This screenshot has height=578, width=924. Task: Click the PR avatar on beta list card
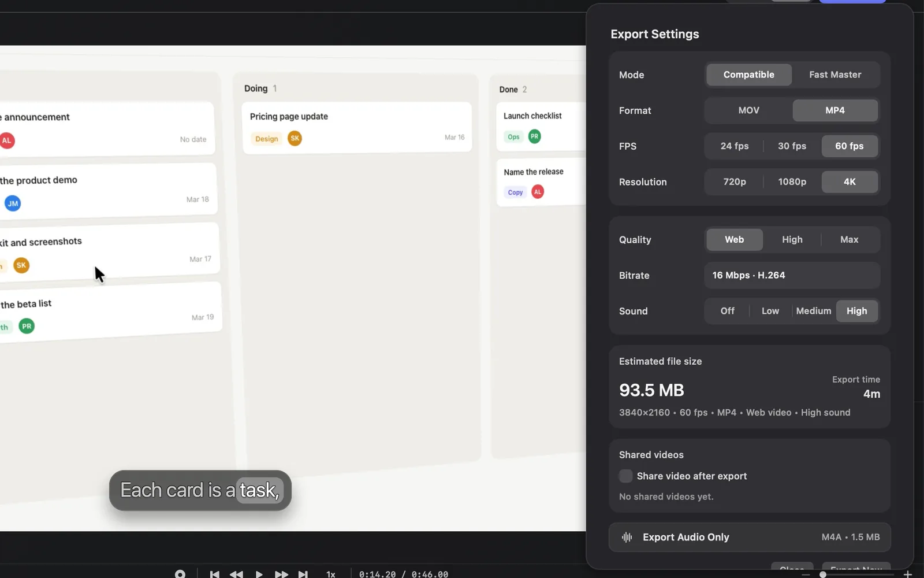pos(27,326)
